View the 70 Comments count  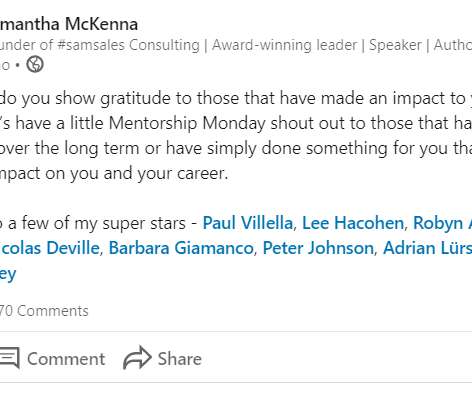[44, 311]
